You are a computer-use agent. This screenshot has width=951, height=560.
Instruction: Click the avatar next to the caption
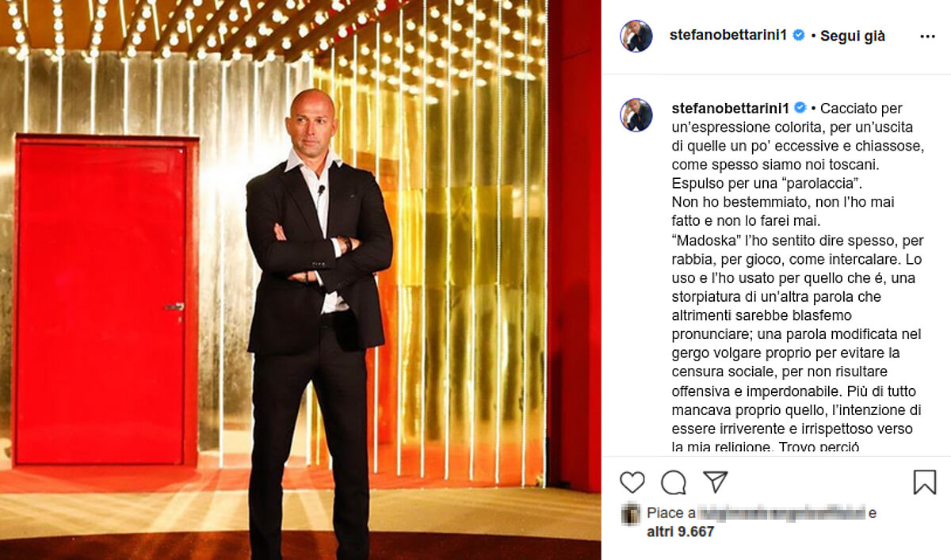(x=636, y=115)
